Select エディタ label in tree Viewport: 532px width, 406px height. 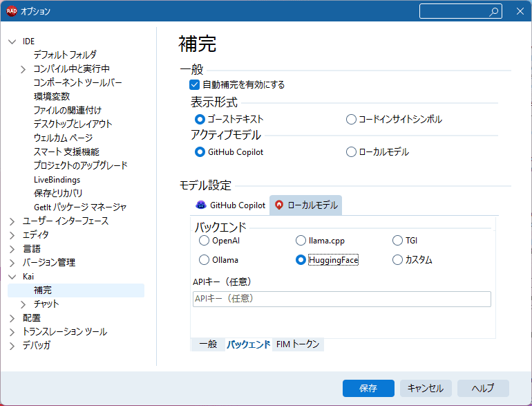coord(36,234)
